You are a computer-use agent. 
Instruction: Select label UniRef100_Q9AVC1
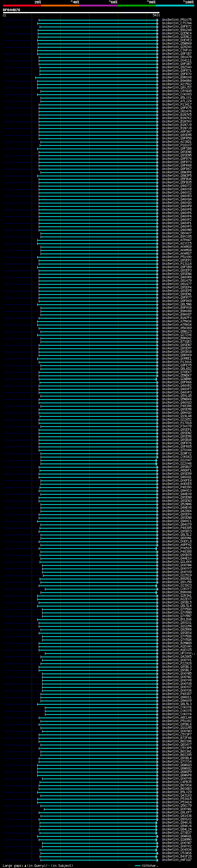176,521
